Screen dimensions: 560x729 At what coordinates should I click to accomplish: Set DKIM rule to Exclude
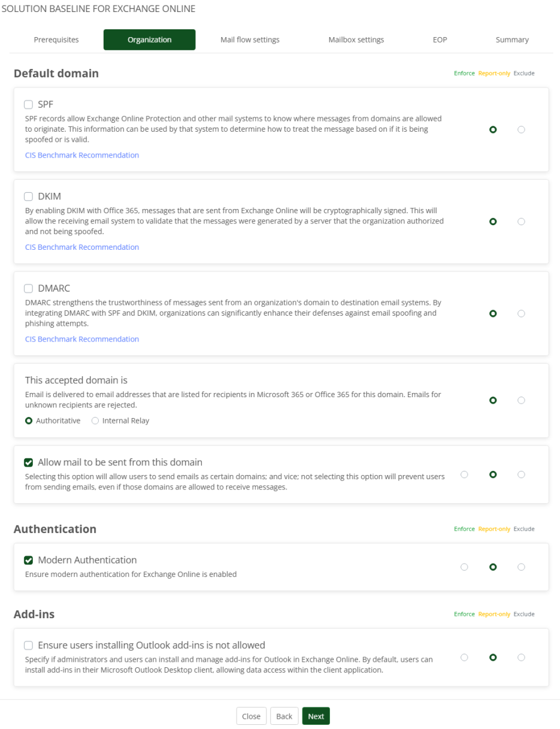click(521, 222)
